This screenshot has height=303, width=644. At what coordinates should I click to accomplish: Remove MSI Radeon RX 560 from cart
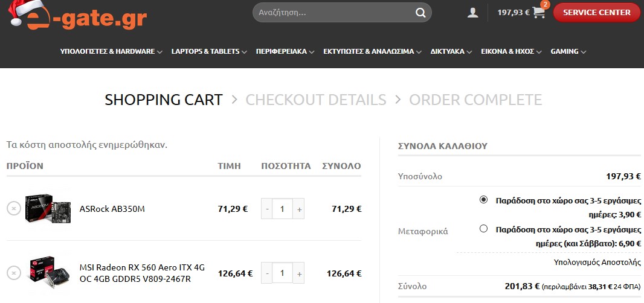(13, 273)
